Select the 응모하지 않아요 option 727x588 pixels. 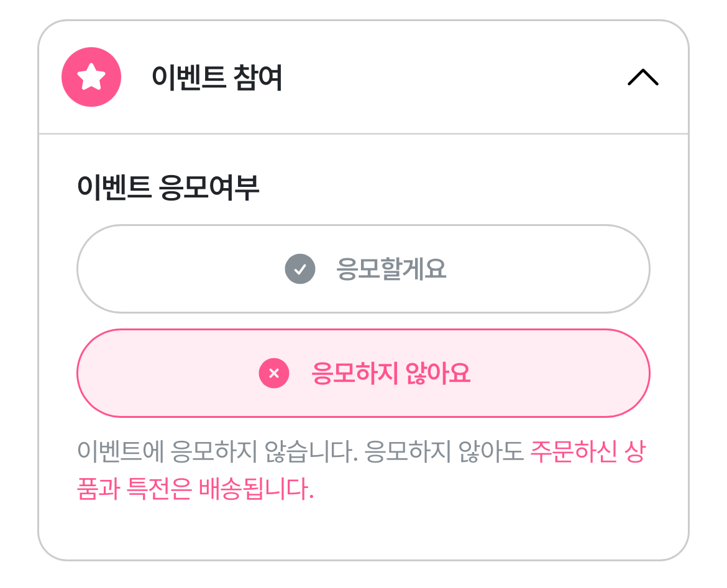[363, 373]
